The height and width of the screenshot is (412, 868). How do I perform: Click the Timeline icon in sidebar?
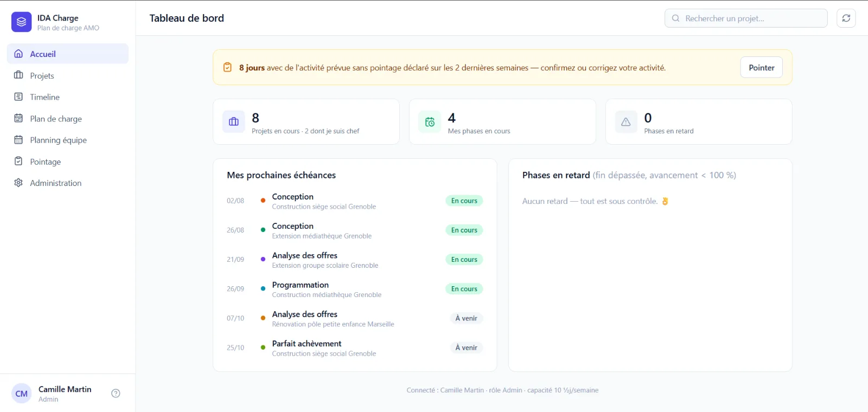click(x=18, y=96)
